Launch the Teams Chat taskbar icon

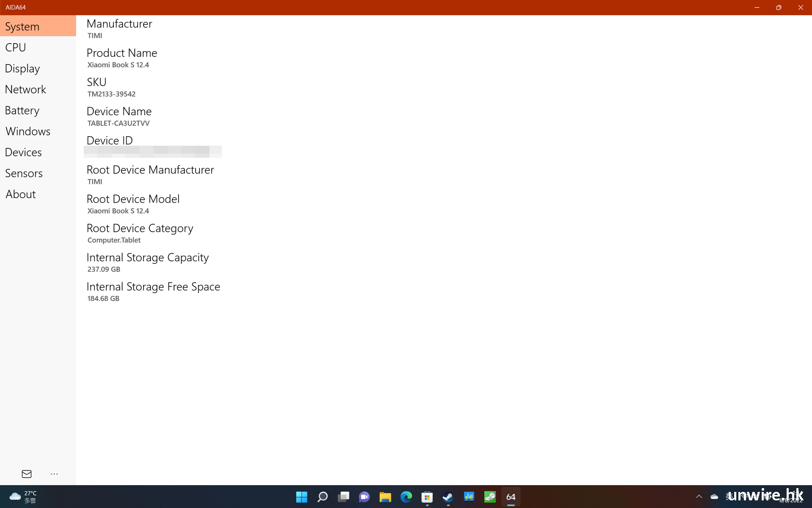pos(364,497)
